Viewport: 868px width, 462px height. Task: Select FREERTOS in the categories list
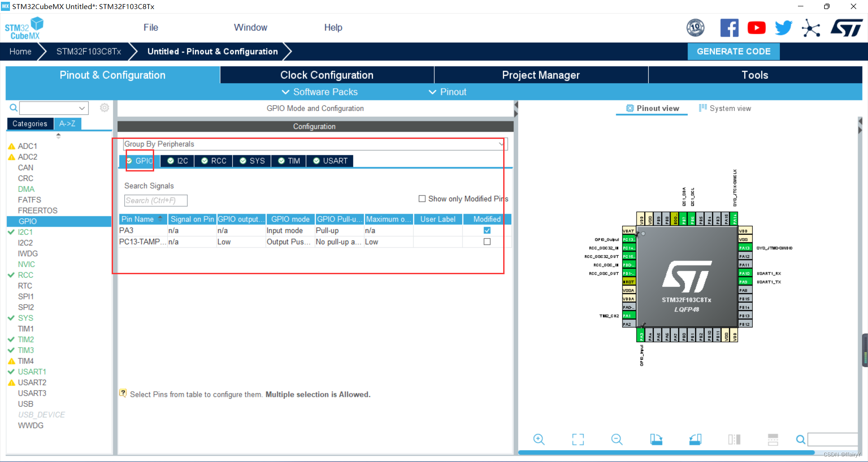coord(38,210)
